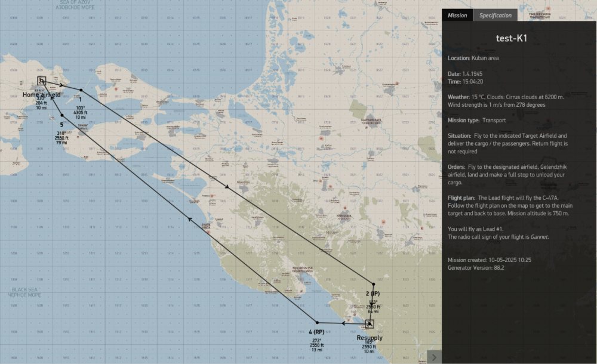Click the '4 (RP)' waypoint label
This screenshot has height=364, width=597.
point(316,332)
